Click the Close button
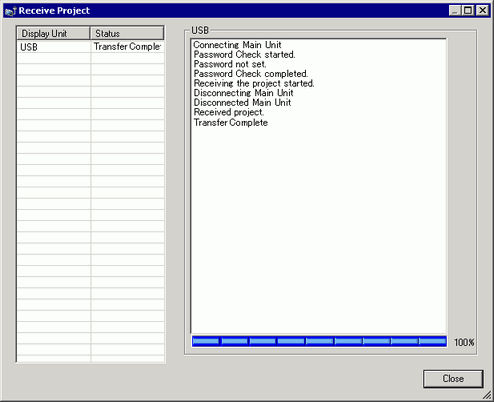Image resolution: width=494 pixels, height=402 pixels. point(453,379)
